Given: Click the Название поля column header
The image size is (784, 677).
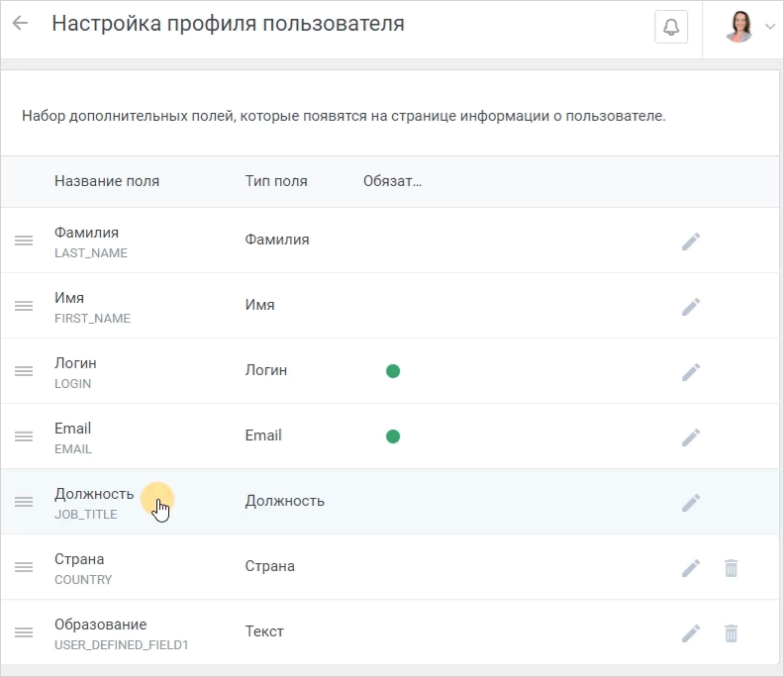Looking at the screenshot, I should [107, 181].
